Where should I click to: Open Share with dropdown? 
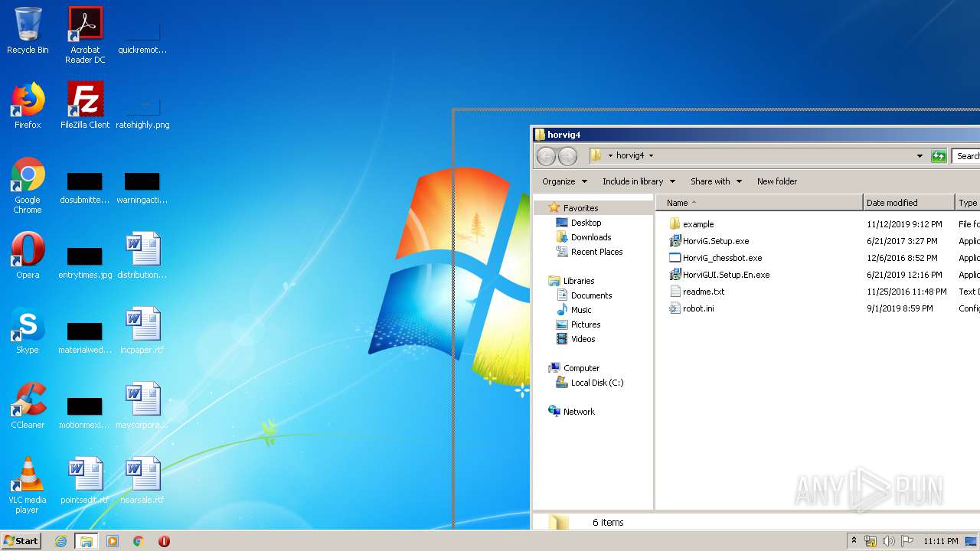(x=716, y=181)
